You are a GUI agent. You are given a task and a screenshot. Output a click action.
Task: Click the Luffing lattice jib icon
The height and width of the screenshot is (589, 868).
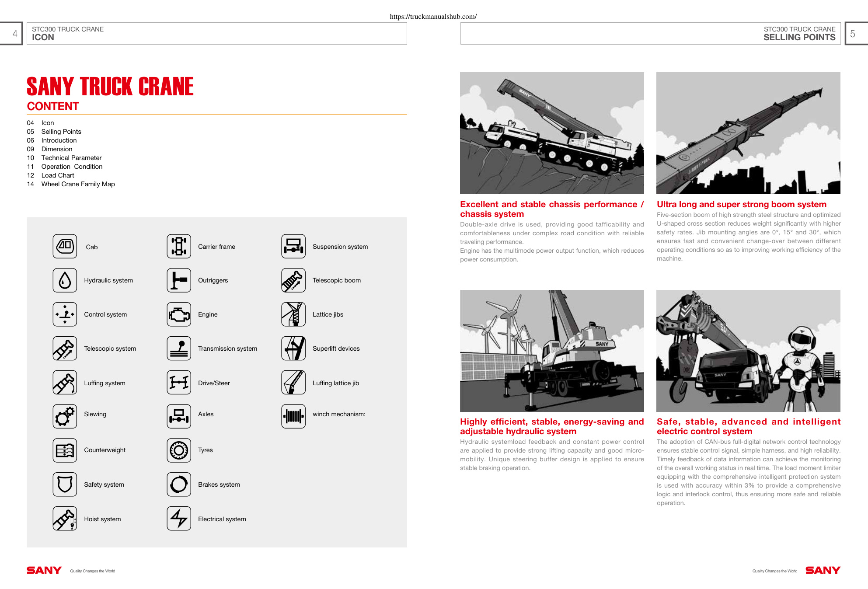coord(293,383)
